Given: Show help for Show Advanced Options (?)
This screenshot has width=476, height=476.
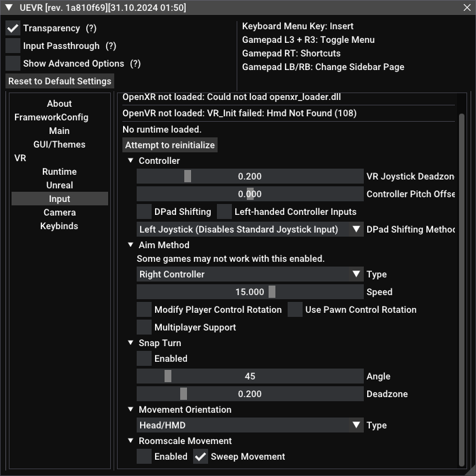Looking at the screenshot, I should (135, 63).
